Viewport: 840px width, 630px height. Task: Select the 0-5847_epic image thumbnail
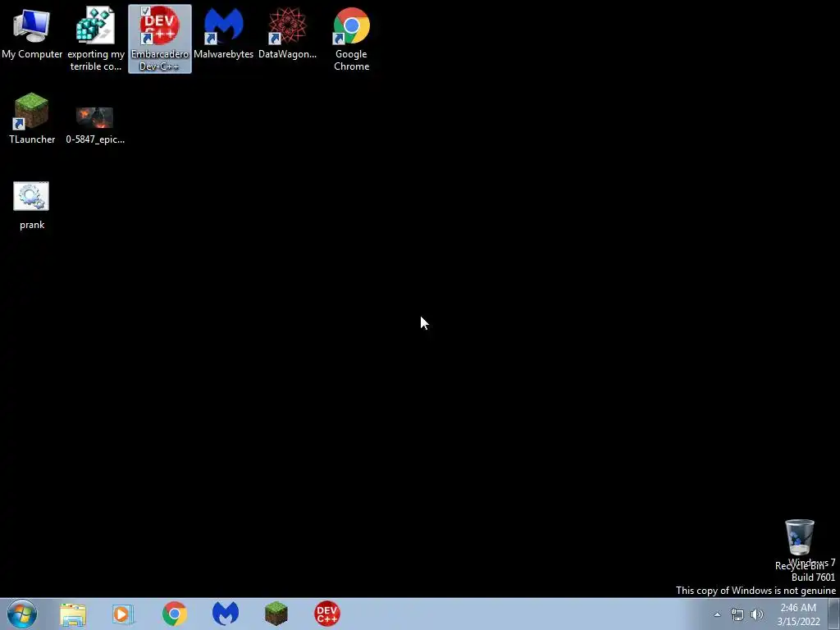95,117
